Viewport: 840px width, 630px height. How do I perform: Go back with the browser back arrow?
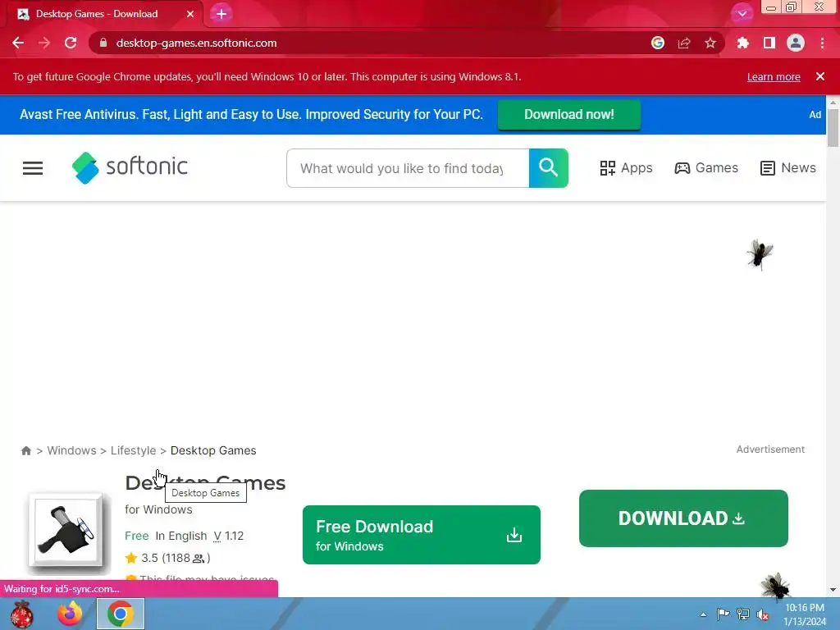click(x=18, y=43)
